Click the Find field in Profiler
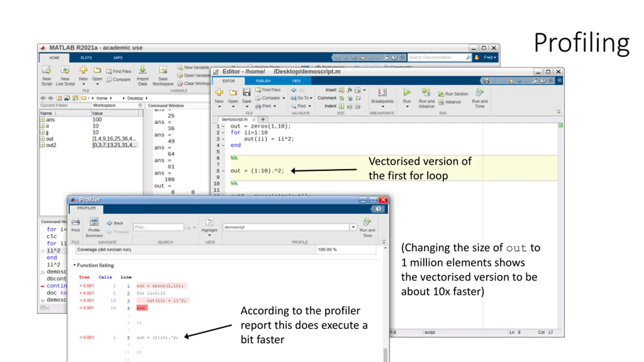Screen dimensions: 644x362 point(158,227)
